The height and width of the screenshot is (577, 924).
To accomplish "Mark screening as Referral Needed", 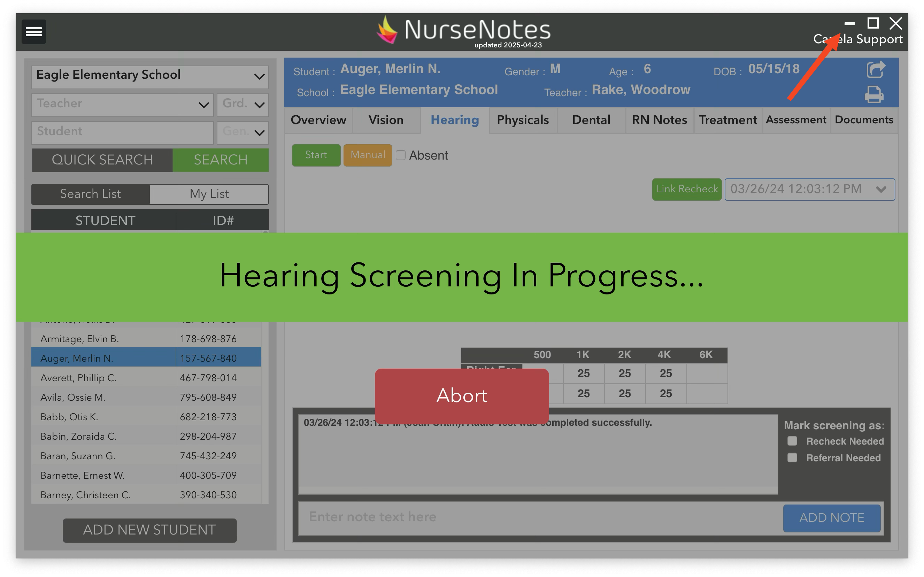I will point(792,457).
